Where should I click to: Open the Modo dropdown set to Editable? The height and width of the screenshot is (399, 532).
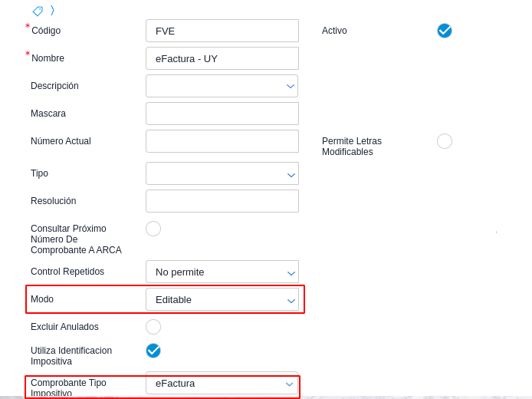(x=291, y=300)
